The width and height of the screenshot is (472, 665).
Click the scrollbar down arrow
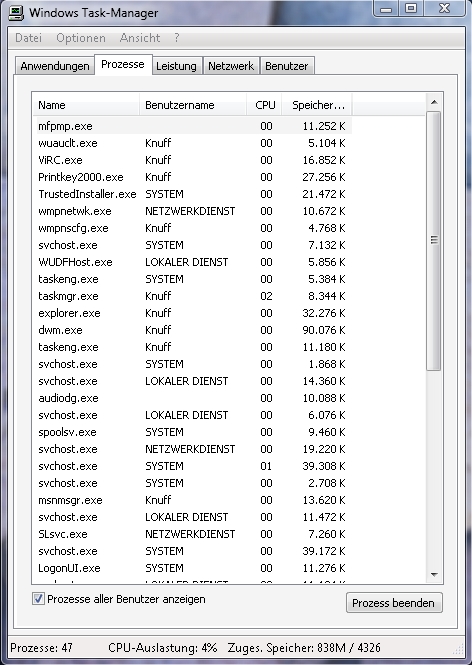click(x=434, y=575)
